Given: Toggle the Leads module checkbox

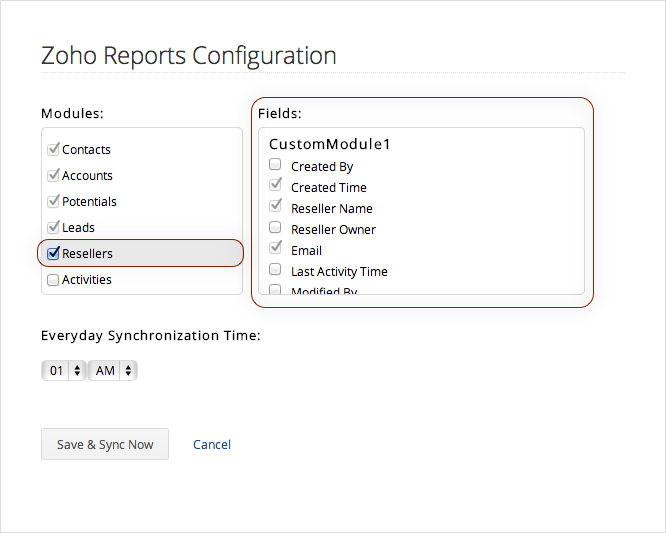Looking at the screenshot, I should click(x=54, y=227).
